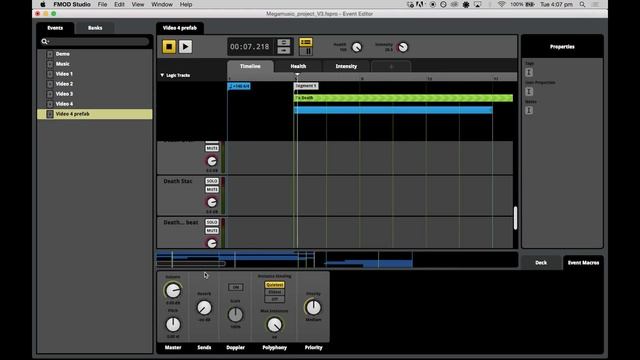
Task: Mute the Death Stac track
Action: pos(212,190)
